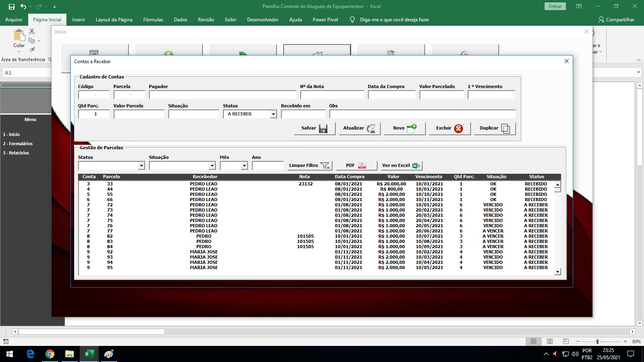Click Ver no Excel button
The image size is (644, 362).
pos(401,166)
